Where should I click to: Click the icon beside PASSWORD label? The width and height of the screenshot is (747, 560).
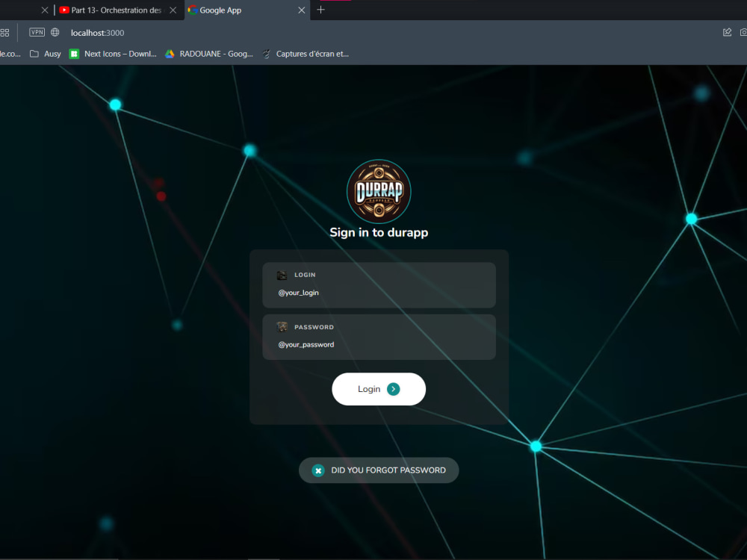(282, 327)
